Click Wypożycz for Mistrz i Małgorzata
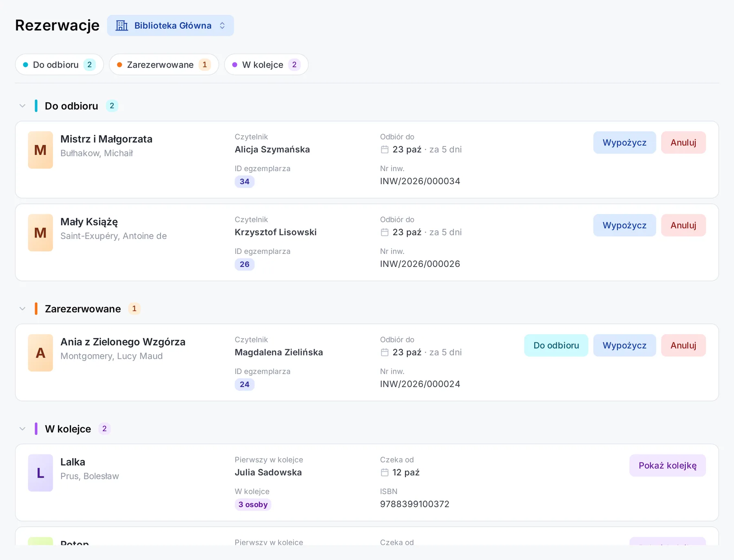This screenshot has height=560, width=734. click(624, 143)
